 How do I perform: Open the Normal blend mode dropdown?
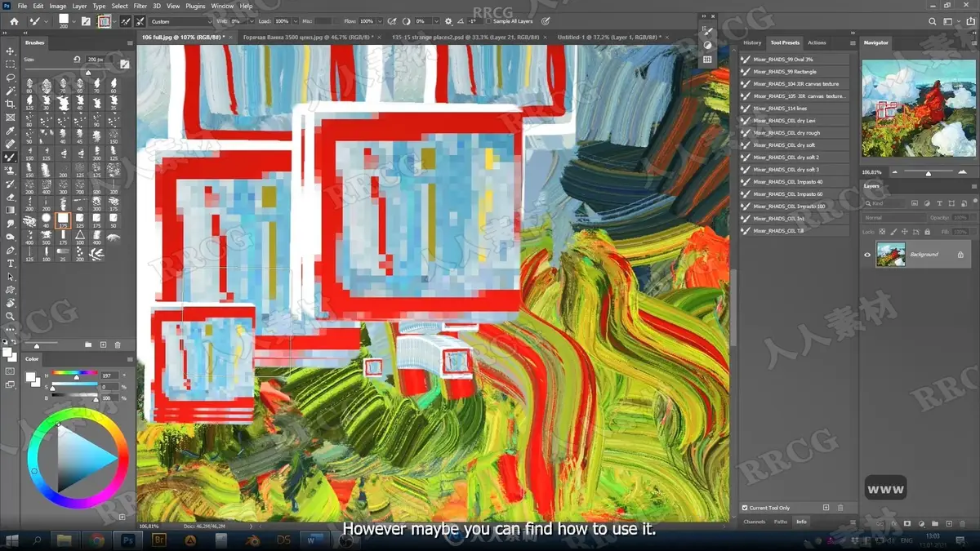(894, 218)
